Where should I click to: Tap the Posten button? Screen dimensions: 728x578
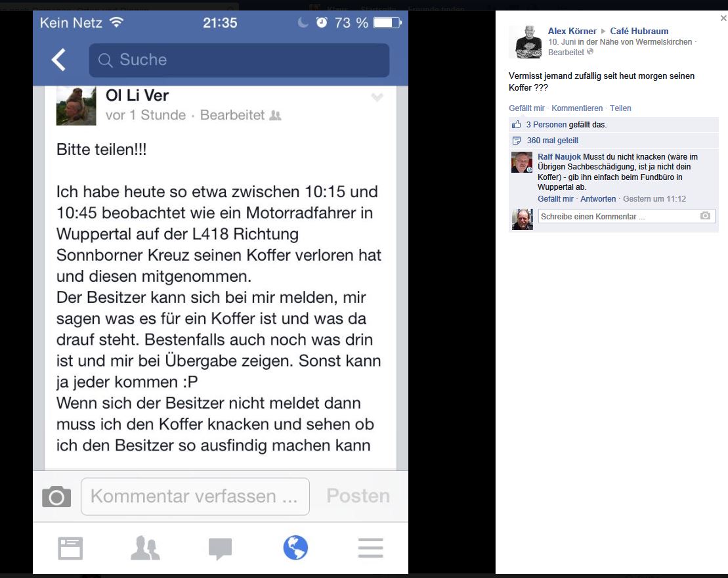point(358,496)
